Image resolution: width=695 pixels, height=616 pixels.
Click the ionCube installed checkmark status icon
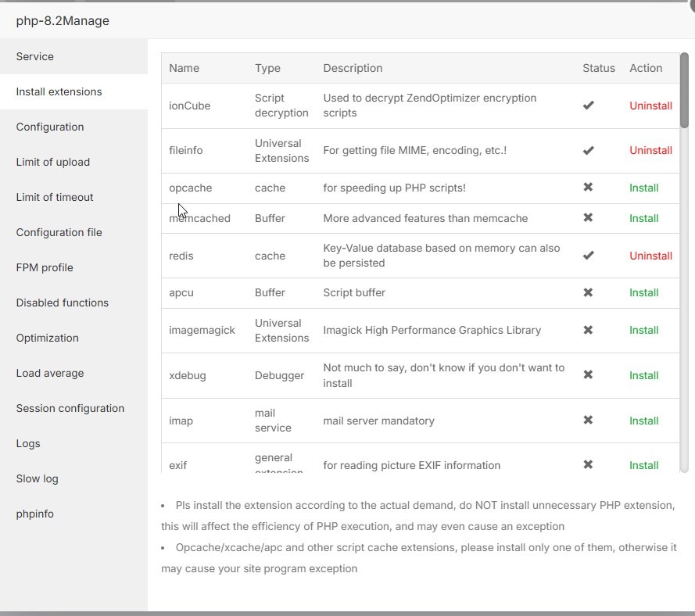click(589, 106)
